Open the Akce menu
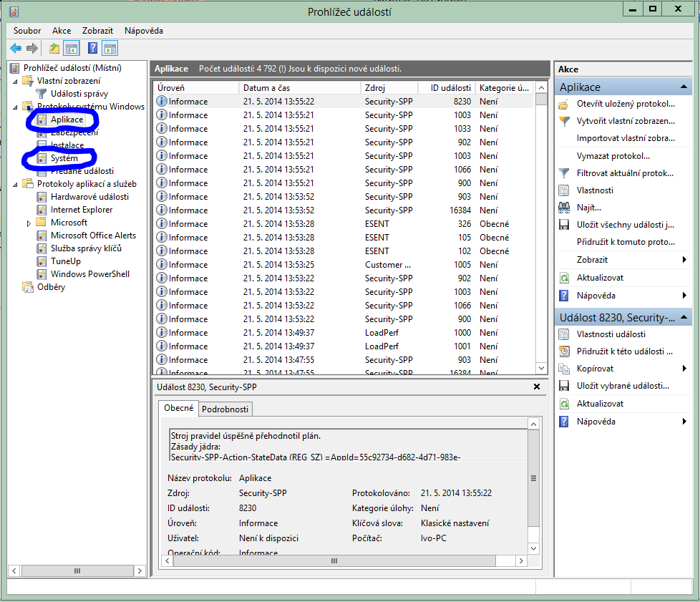700x602 pixels. [x=62, y=31]
